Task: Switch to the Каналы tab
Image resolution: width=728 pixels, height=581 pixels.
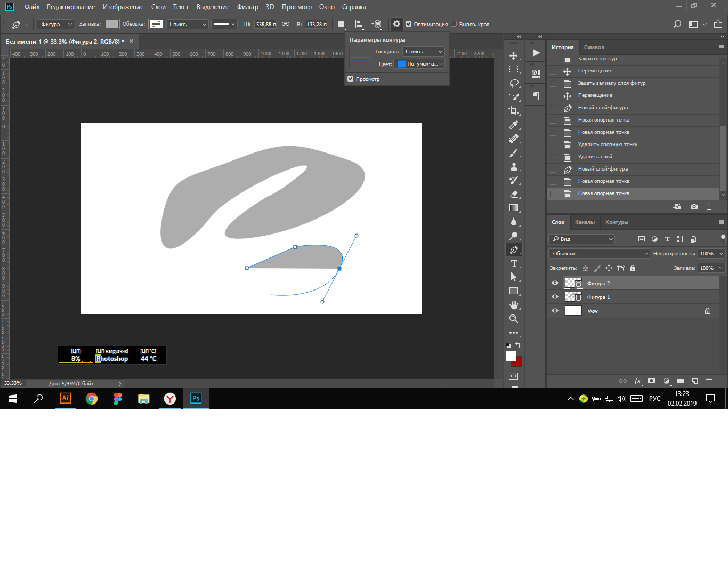Action: coord(585,222)
